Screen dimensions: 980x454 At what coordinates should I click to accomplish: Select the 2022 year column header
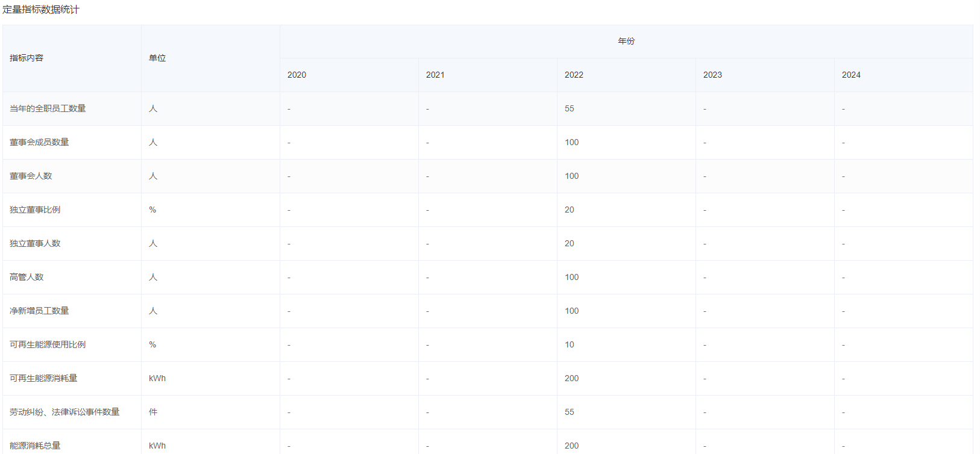coord(574,75)
